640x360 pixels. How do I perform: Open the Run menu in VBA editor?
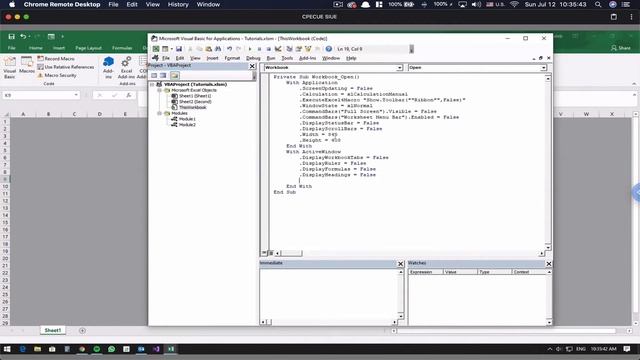[x=271, y=58]
